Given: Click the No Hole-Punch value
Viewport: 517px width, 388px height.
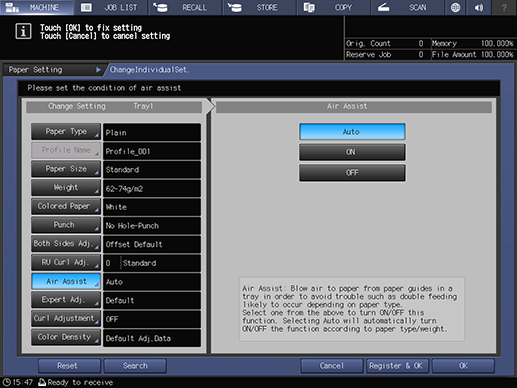Looking at the screenshot, I should [152, 226].
